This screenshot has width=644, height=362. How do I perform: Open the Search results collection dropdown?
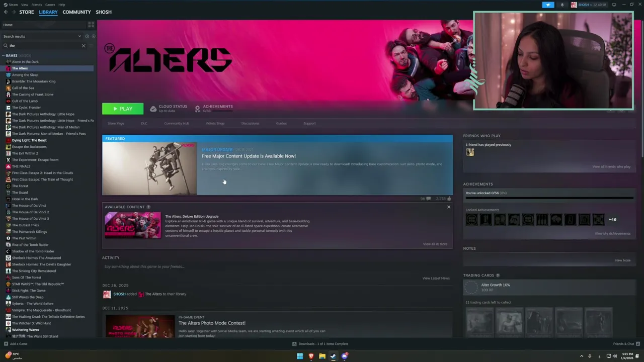click(42, 36)
